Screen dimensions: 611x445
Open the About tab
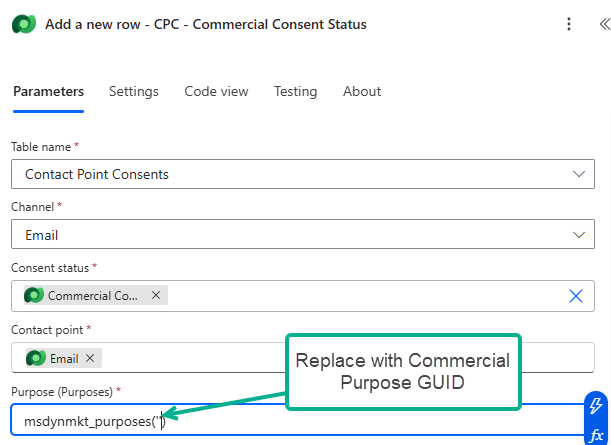(361, 91)
